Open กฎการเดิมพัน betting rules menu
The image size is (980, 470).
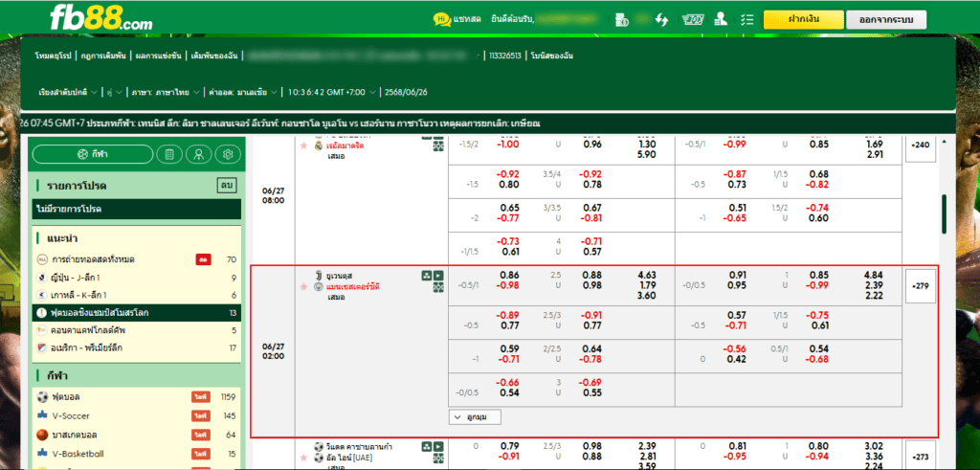click(103, 56)
